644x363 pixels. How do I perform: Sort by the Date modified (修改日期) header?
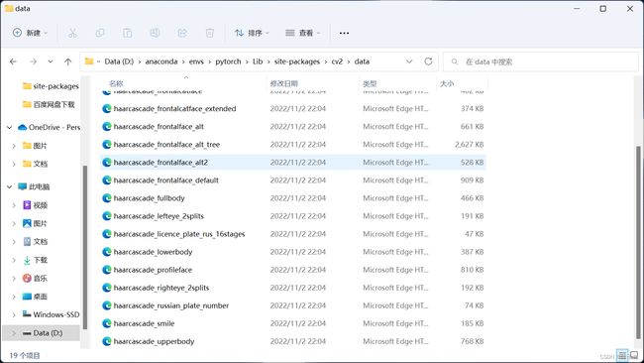point(283,83)
